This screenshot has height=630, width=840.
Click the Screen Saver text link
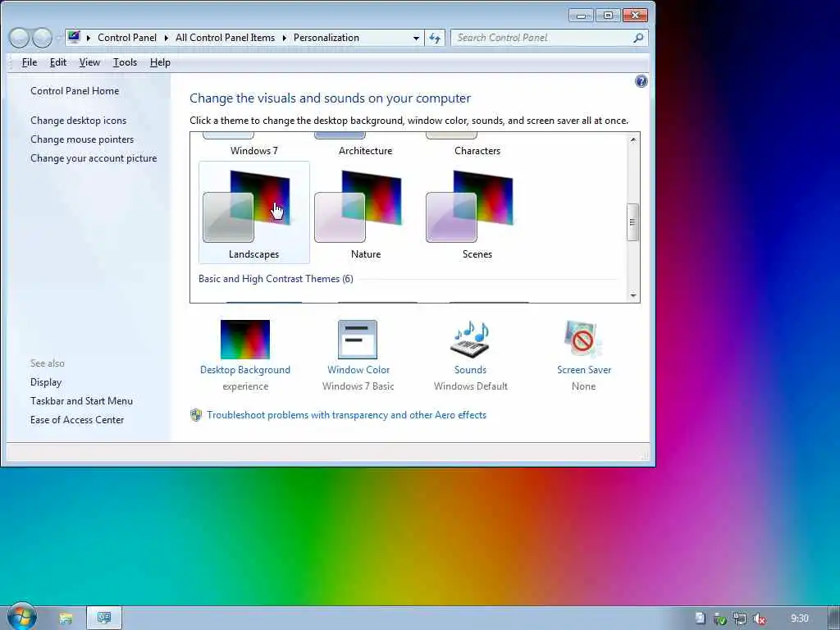point(584,370)
